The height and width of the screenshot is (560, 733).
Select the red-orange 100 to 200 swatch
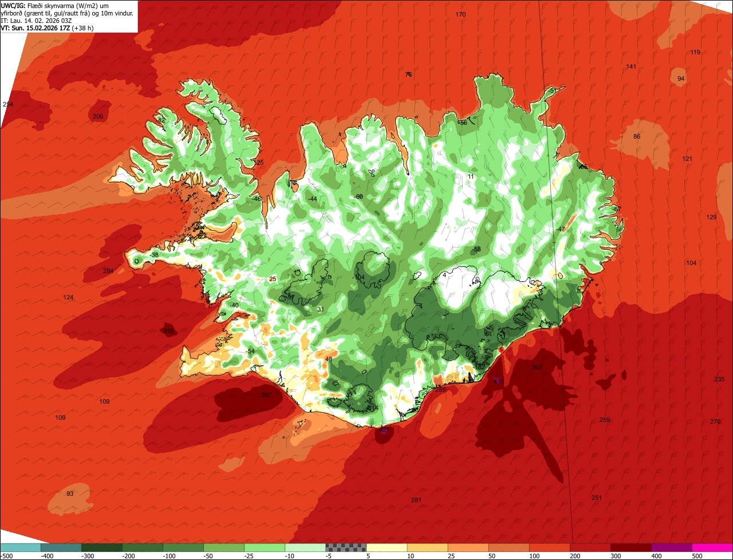549,547
